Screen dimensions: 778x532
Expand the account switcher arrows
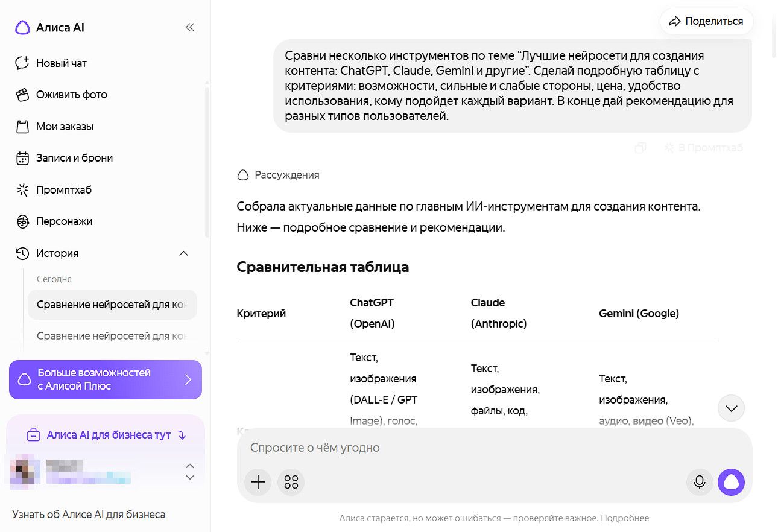(x=190, y=472)
